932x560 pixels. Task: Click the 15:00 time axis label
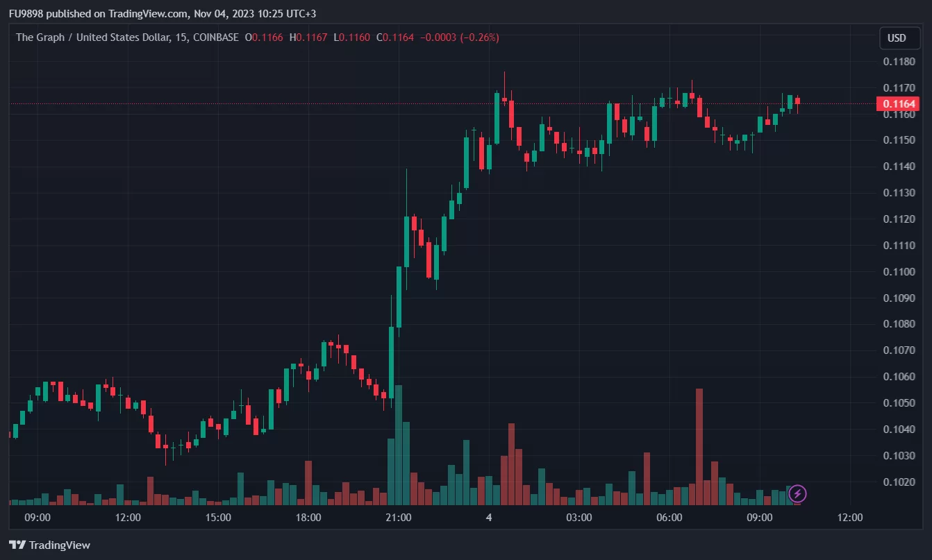[x=218, y=518]
